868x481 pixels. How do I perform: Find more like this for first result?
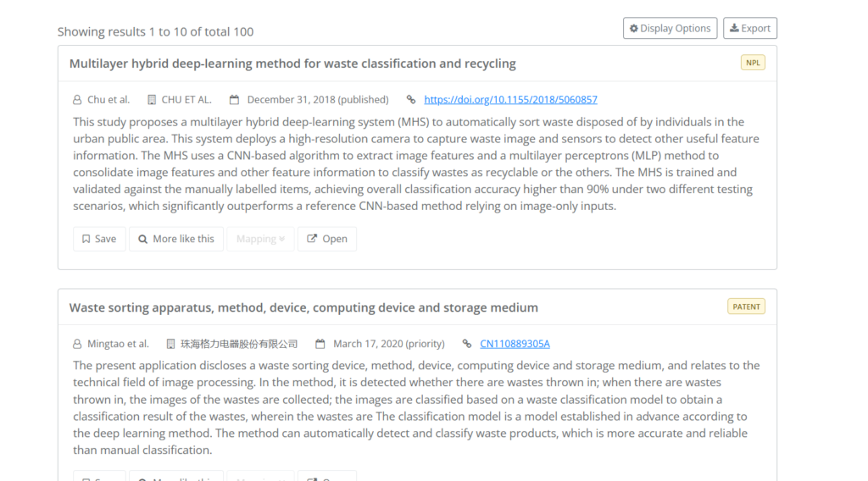[176, 239]
